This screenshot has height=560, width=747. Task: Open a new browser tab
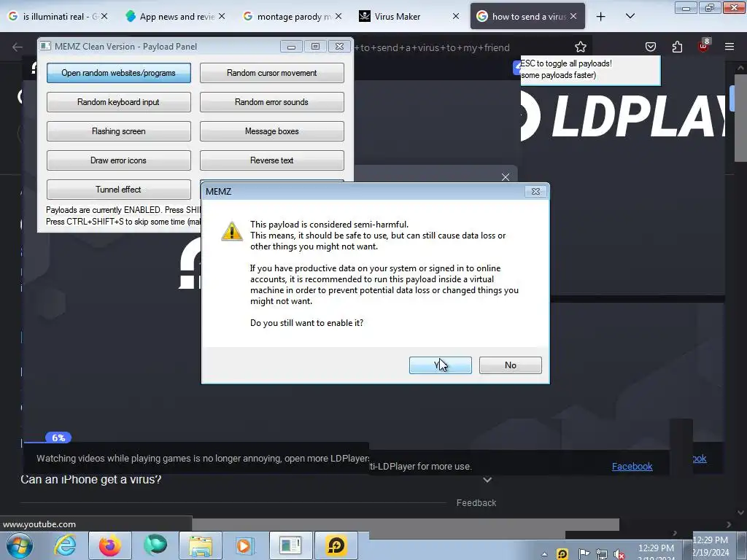click(x=601, y=17)
